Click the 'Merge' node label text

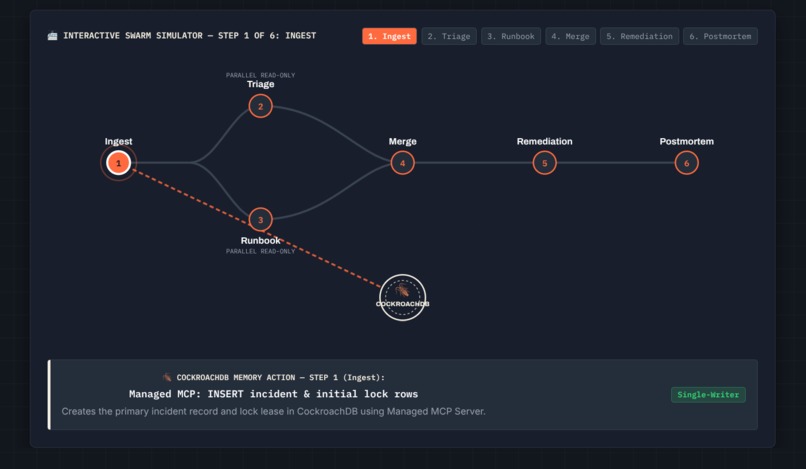click(402, 141)
